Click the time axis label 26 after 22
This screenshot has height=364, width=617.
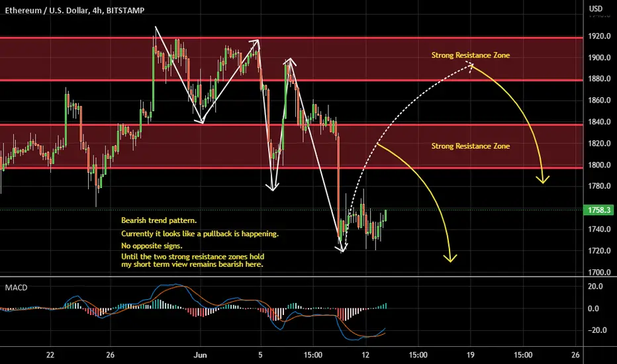[x=111, y=355]
